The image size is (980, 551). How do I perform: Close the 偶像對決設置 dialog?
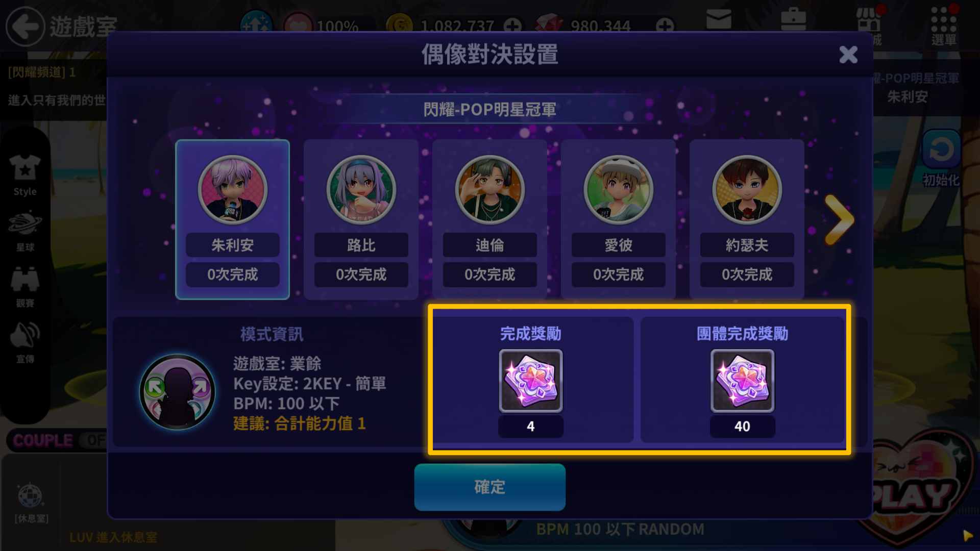[x=848, y=54]
